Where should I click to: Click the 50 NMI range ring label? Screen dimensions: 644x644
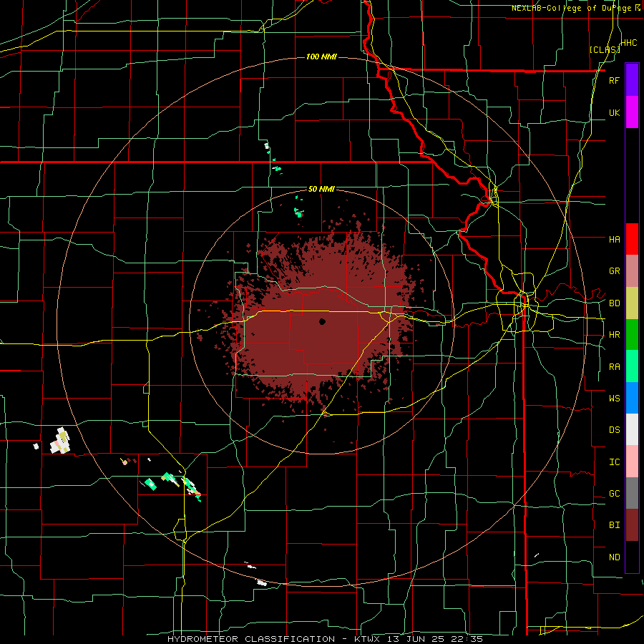click(321, 190)
